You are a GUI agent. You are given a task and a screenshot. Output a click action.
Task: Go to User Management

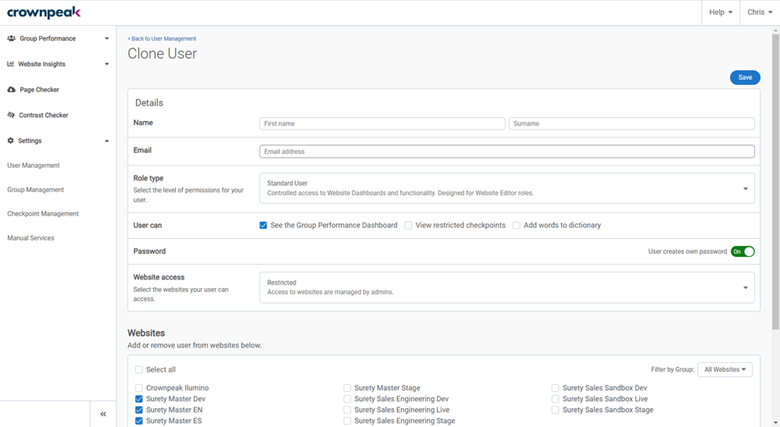(33, 165)
